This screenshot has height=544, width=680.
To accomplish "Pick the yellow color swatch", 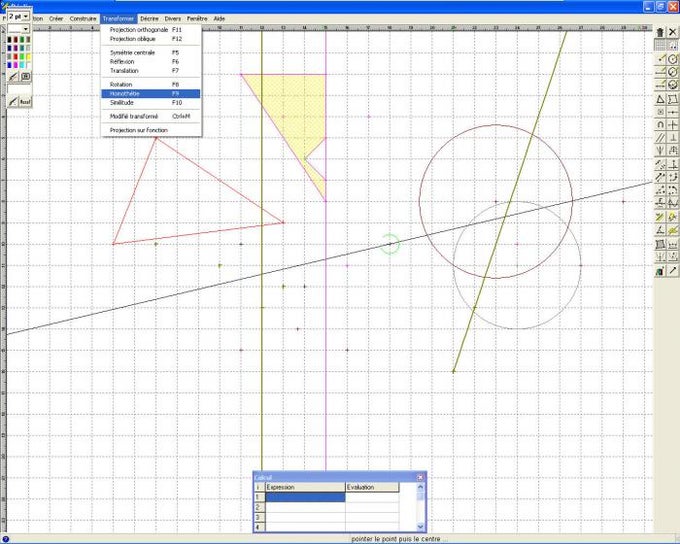I will (x=29, y=56).
